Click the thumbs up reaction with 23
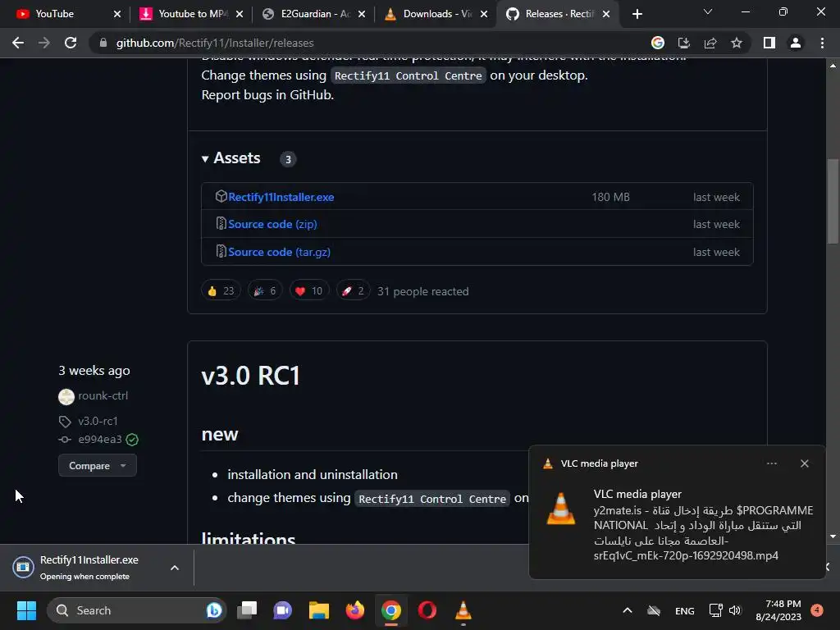The height and width of the screenshot is (630, 840). tap(221, 291)
